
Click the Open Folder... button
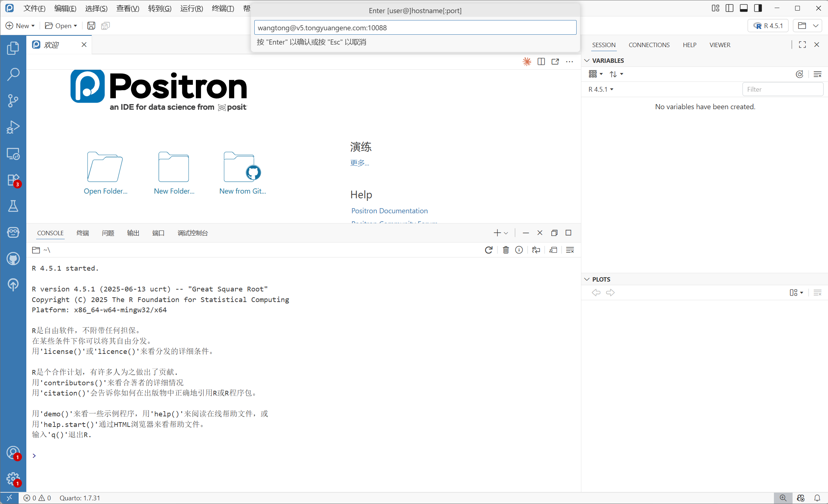pos(105,173)
